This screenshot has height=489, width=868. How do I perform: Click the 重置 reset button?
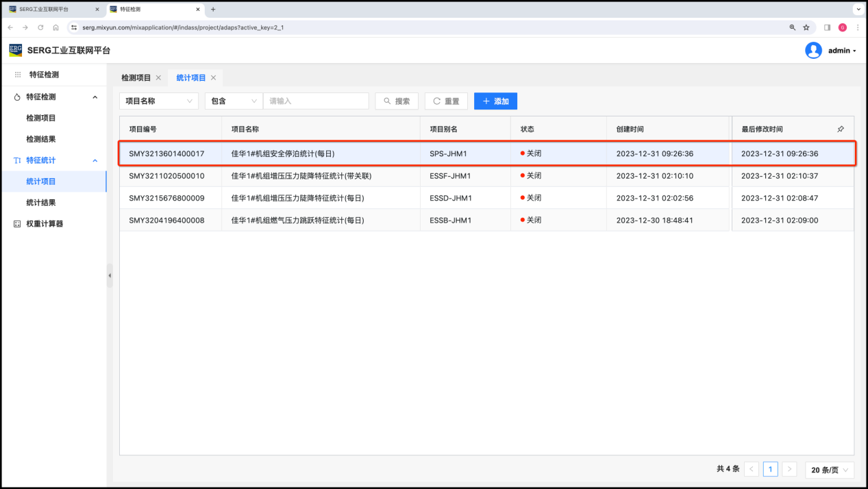tap(446, 101)
